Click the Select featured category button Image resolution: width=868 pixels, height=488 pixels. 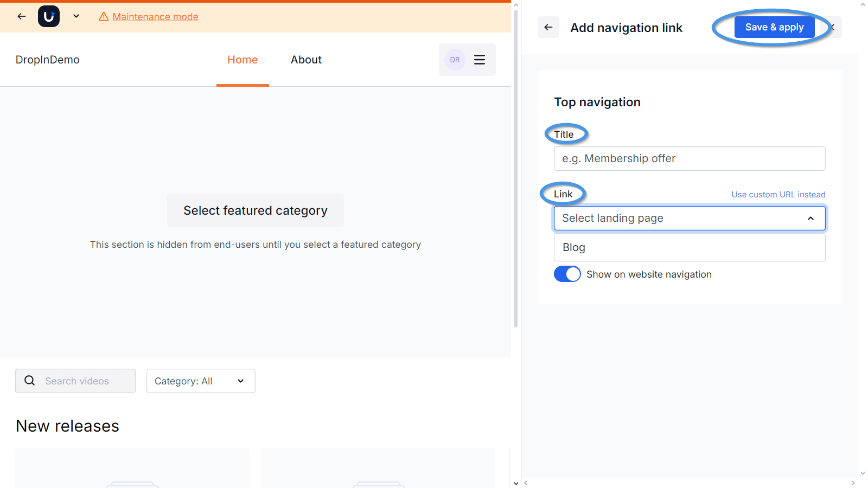coord(255,210)
